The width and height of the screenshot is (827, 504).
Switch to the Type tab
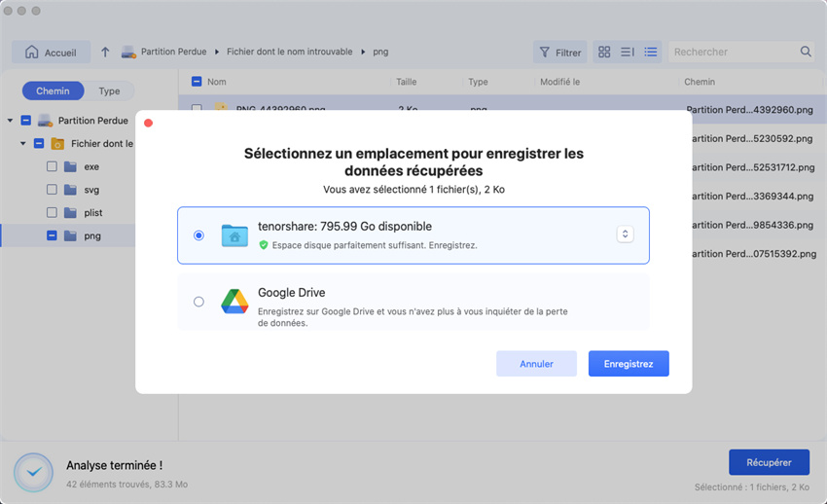(109, 91)
